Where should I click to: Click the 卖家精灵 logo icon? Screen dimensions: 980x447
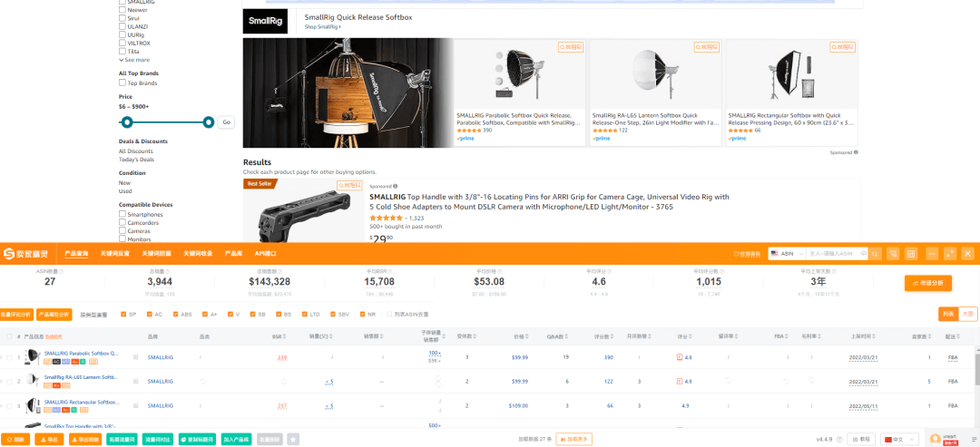click(9, 254)
